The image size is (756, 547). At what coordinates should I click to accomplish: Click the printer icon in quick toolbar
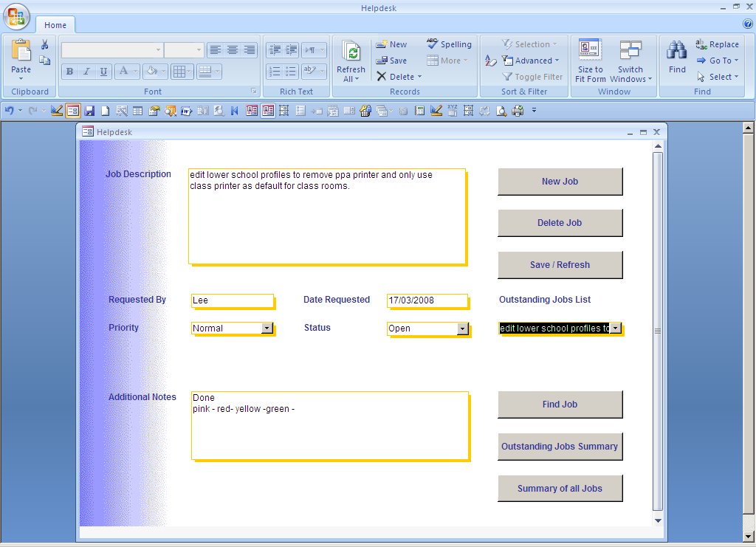click(x=518, y=111)
